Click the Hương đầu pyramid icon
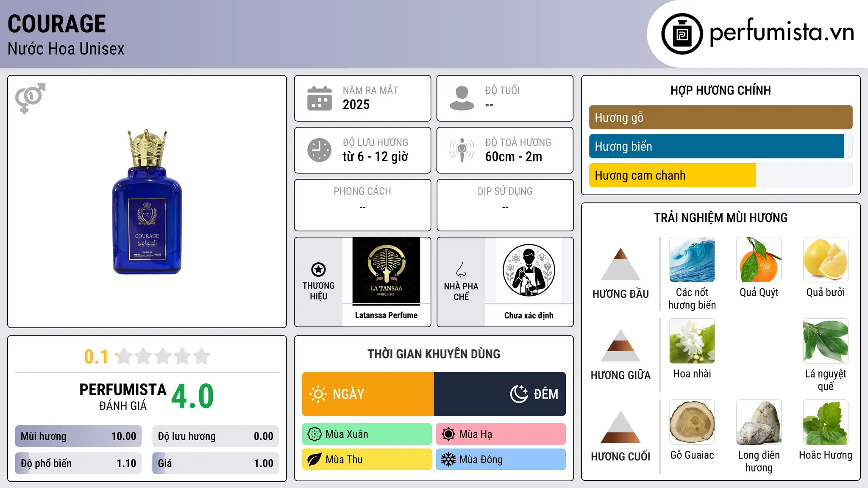868x488 pixels. tap(621, 264)
